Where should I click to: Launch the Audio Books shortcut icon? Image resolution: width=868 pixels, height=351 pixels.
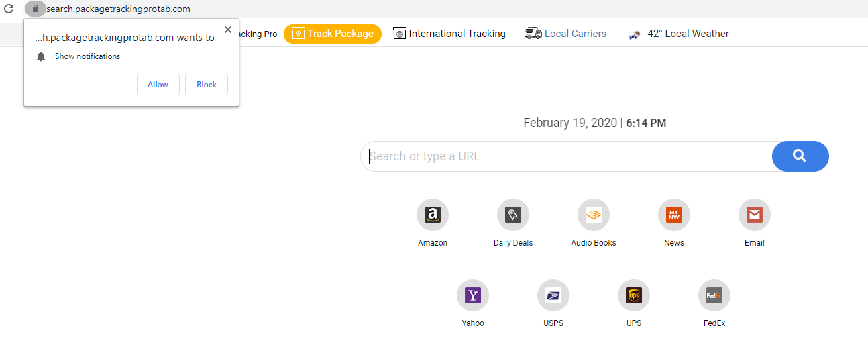594,215
